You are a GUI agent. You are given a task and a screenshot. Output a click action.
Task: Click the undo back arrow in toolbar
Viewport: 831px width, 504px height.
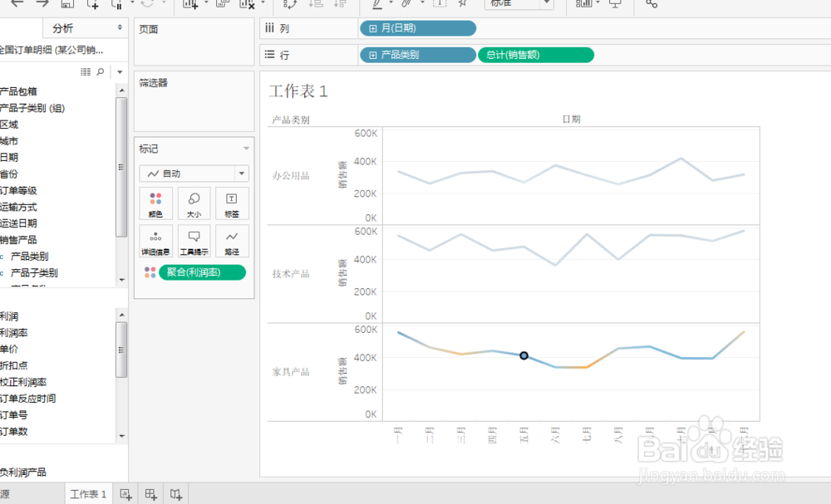pyautogui.click(x=17, y=3)
